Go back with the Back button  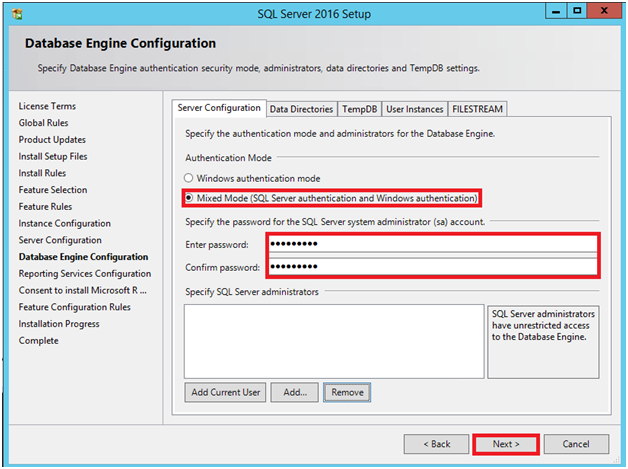[x=436, y=443]
